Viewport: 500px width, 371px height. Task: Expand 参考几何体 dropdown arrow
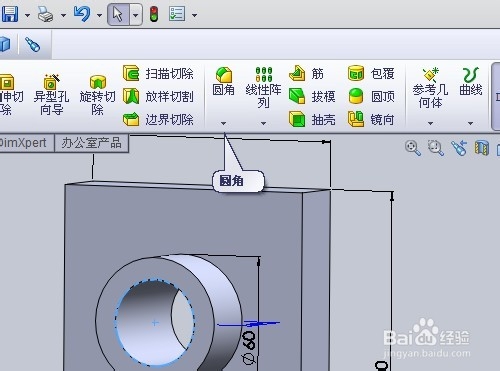click(x=431, y=123)
